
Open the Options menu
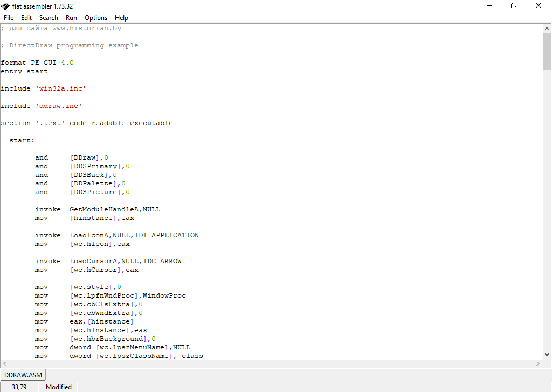(x=96, y=18)
